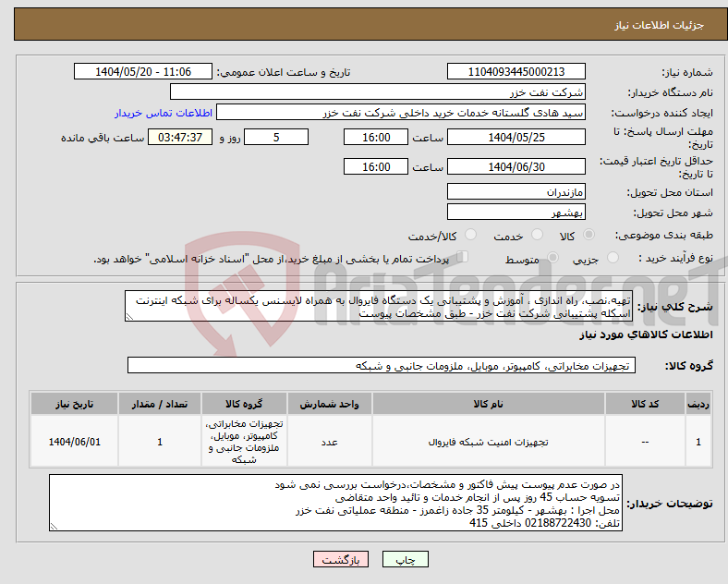This screenshot has width=728, height=584.
Task: Click the گروه کالا column header
Action: (244, 404)
